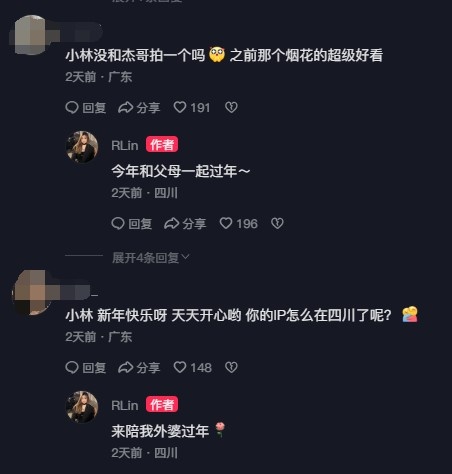The height and width of the screenshot is (474, 452).
Task: Reply to the comment about IP in 四川
Action: click(86, 367)
